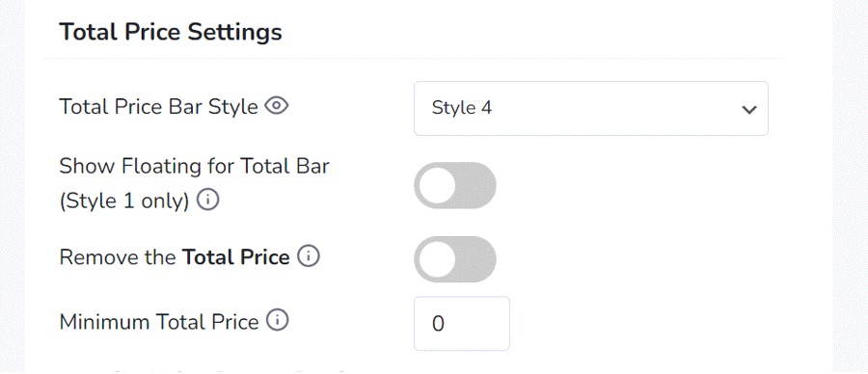Focus the Minimum Total Price number field
The height and width of the screenshot is (374, 868).
pyautogui.click(x=462, y=324)
